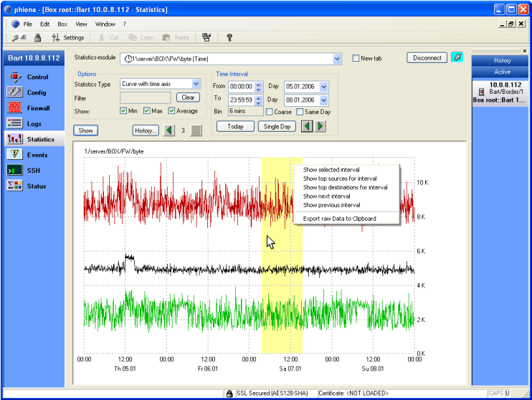Open the Status section icon
The image size is (532, 400).
(x=14, y=186)
